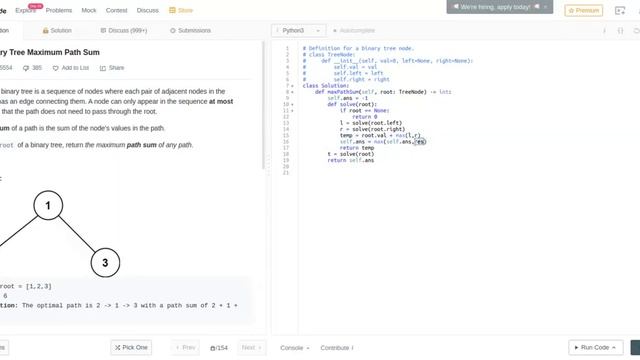Open the Problems page
Screen dimensions: 640x360
point(59,10)
